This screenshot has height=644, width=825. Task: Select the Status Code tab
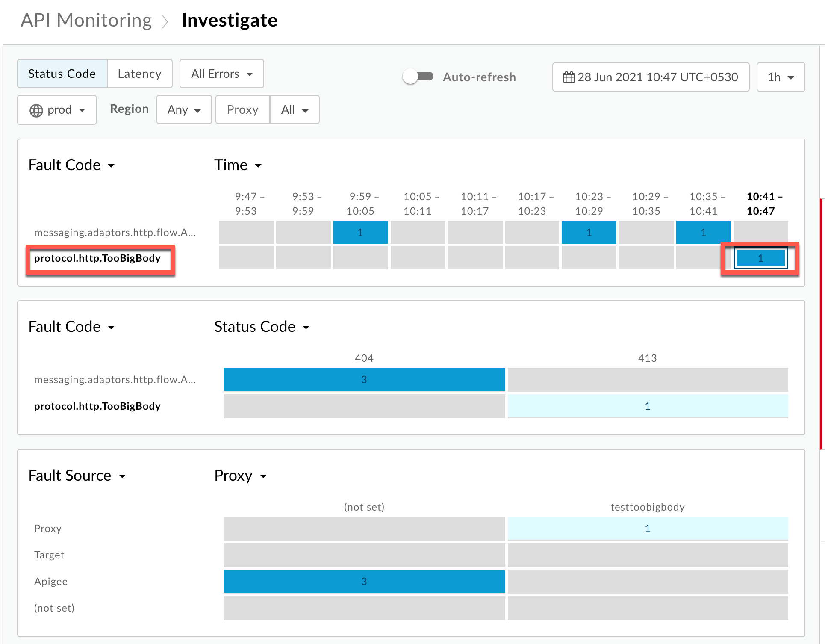(62, 74)
